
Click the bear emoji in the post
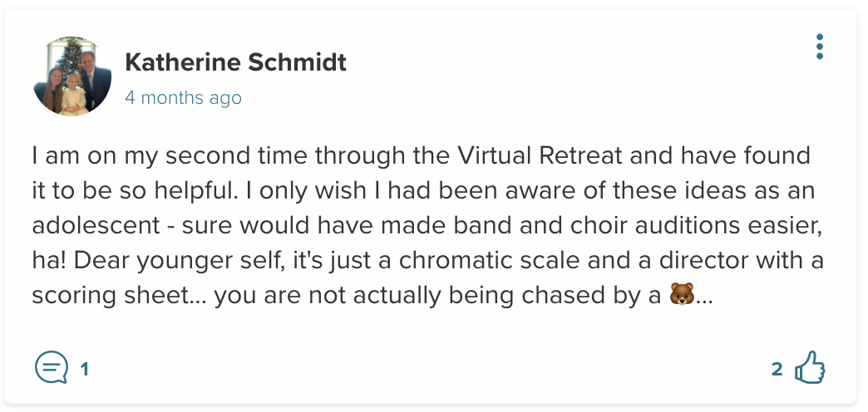(x=681, y=296)
